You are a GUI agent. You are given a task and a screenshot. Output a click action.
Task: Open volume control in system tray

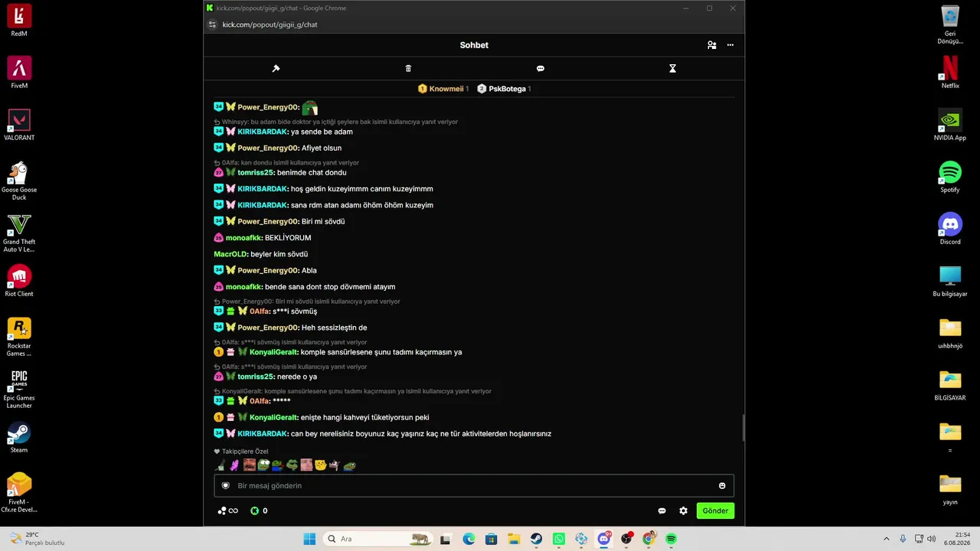click(932, 539)
